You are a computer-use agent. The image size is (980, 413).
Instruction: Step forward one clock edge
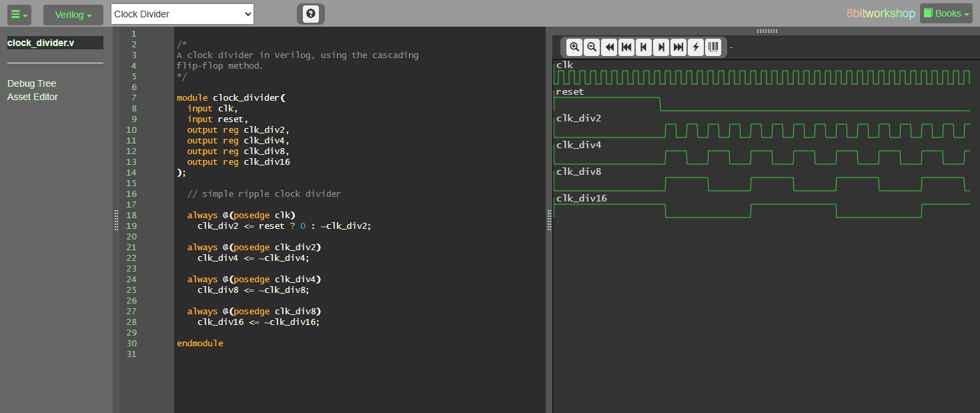(x=661, y=47)
